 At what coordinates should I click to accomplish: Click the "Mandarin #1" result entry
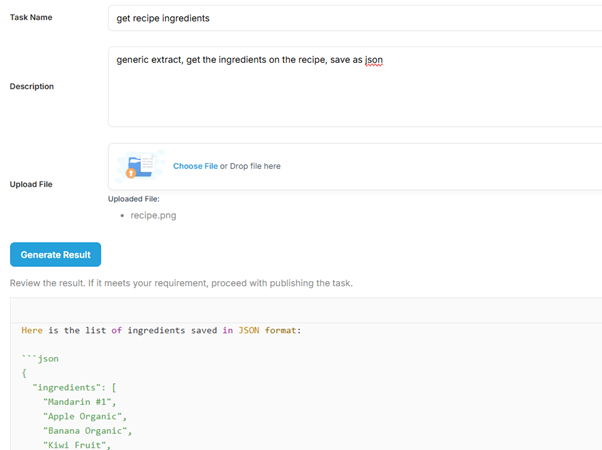[79, 402]
